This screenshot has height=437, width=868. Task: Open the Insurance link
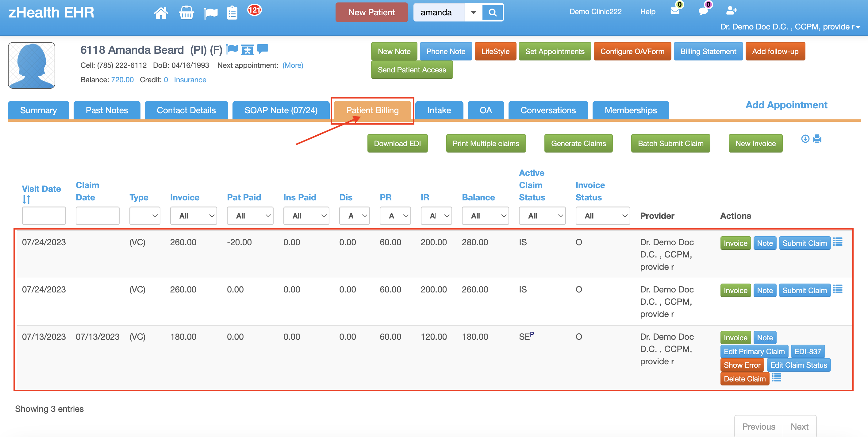[190, 79]
